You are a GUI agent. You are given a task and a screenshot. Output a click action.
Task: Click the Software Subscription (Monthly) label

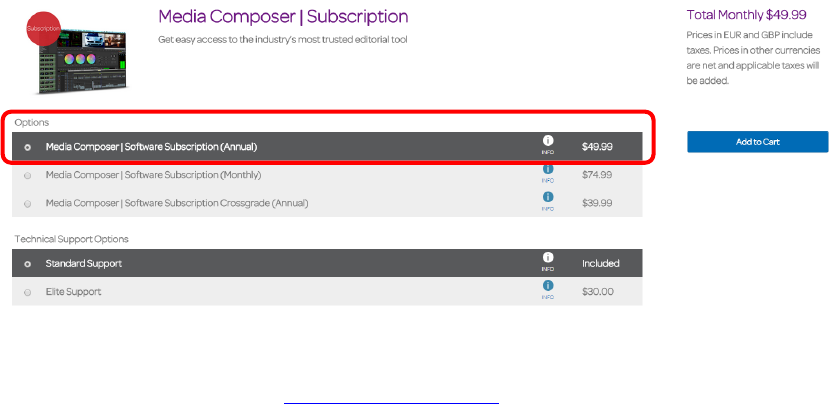pos(153,175)
